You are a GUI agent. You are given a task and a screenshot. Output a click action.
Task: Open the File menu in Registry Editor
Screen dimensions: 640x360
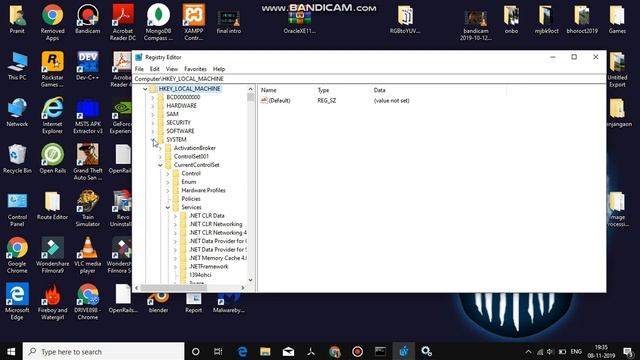click(139, 69)
